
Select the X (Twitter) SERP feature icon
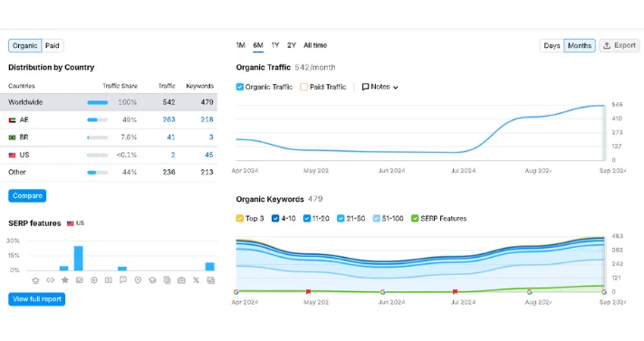[x=196, y=280]
